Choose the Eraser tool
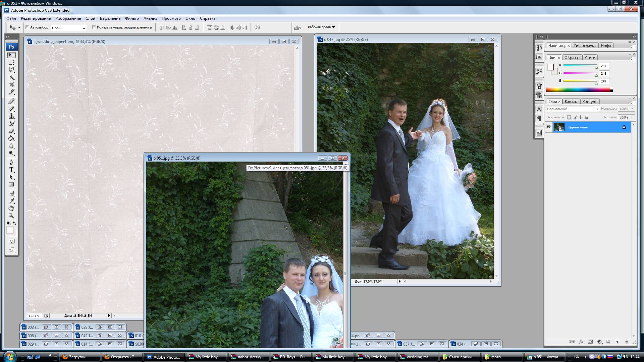This screenshot has width=644, height=362. click(11, 131)
